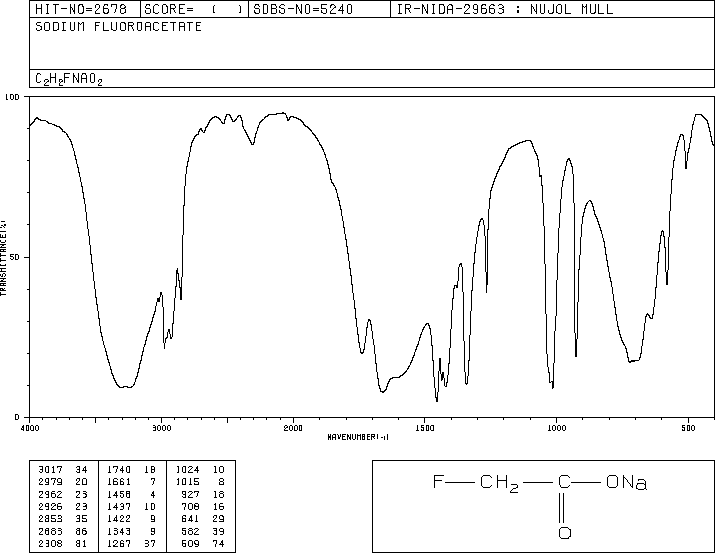
Task: Click transmittance 7 beside peak 1661
Action: 153,482
